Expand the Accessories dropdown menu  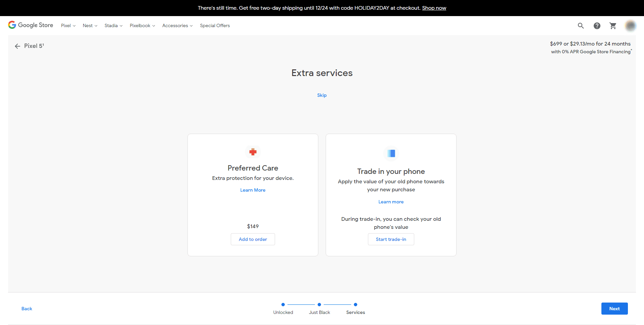pos(177,25)
